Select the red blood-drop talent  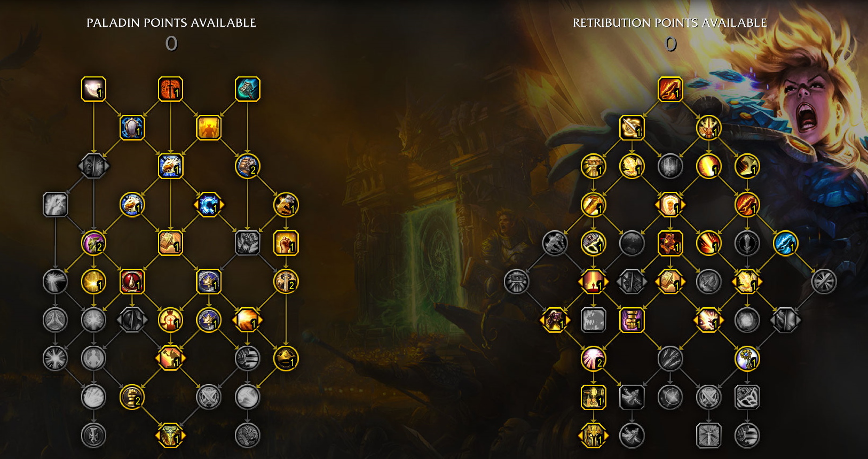(x=132, y=282)
